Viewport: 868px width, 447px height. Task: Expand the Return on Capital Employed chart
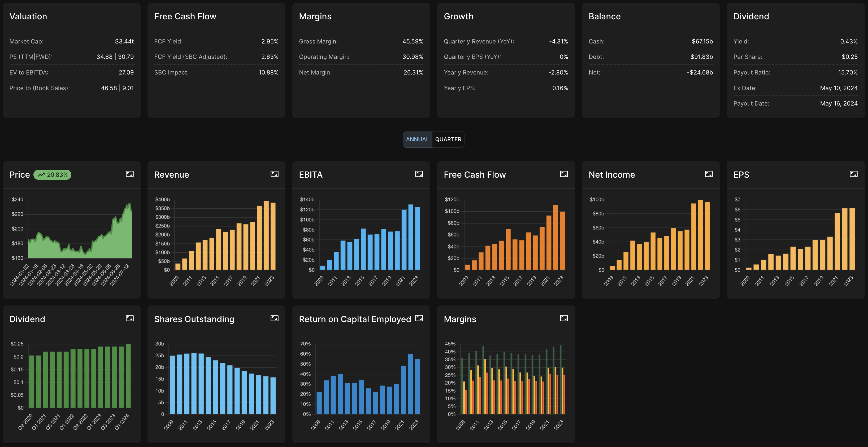[x=419, y=318]
